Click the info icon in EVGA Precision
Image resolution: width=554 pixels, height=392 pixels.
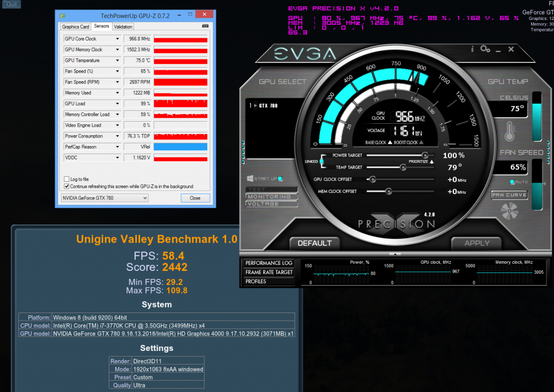pyautogui.click(x=472, y=49)
